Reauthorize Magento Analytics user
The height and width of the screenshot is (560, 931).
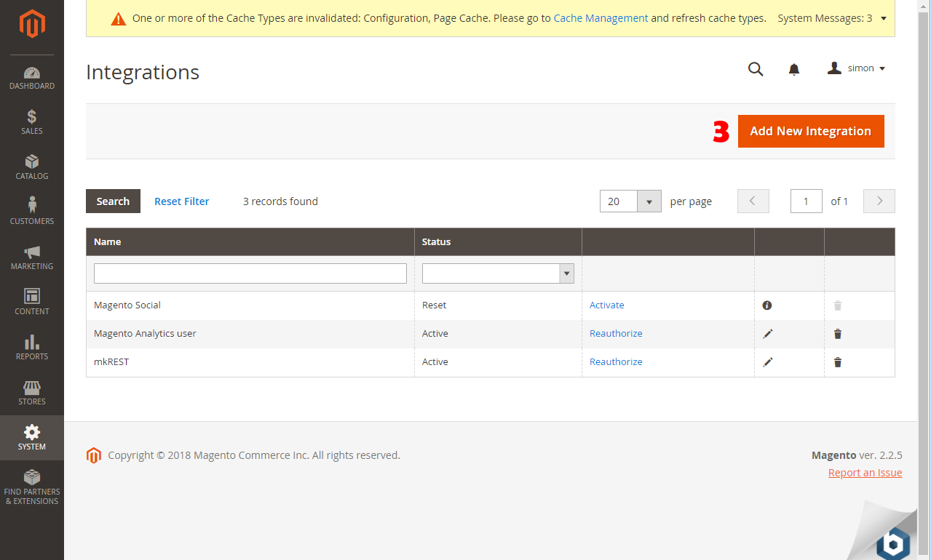(616, 334)
